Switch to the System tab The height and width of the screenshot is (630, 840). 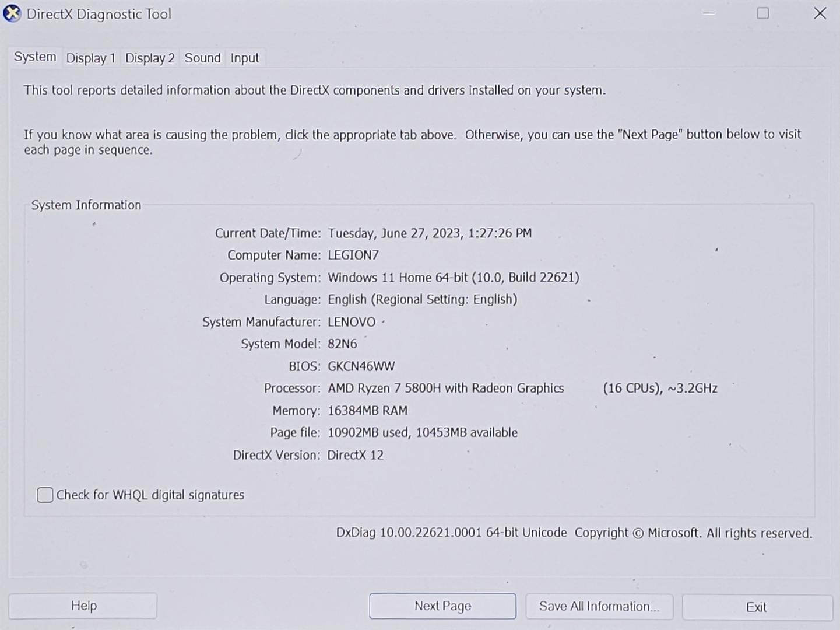(x=35, y=57)
